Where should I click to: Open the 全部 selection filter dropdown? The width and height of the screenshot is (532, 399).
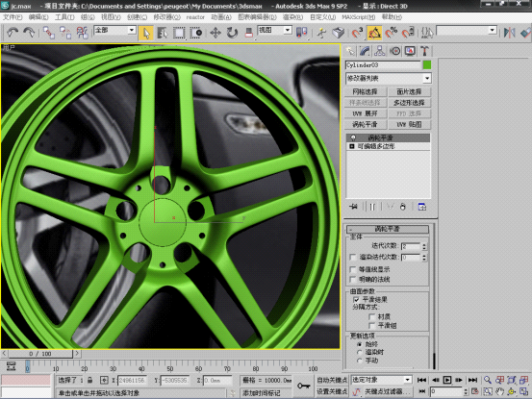(115, 30)
